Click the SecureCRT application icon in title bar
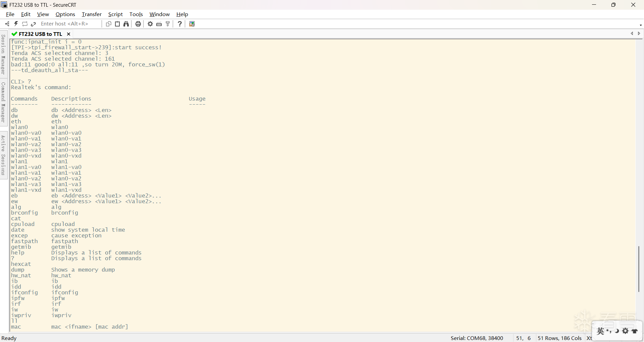This screenshot has width=644, height=342. tap(4, 5)
